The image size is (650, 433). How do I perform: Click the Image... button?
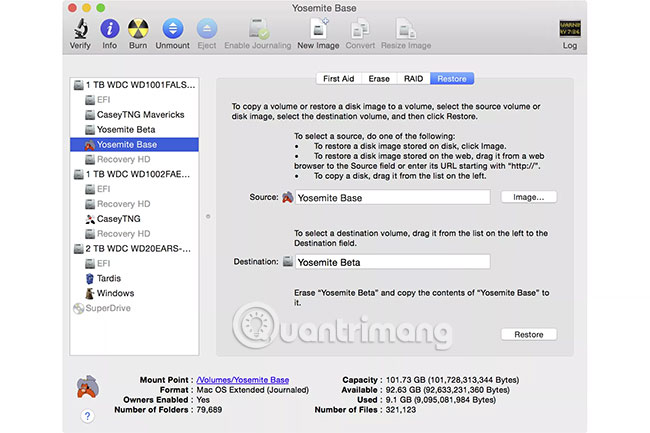click(529, 197)
